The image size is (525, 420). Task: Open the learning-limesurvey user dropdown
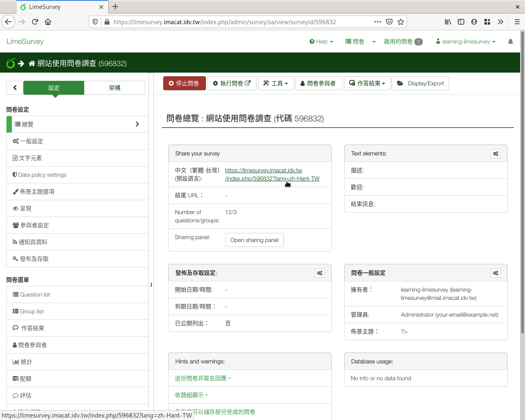coord(466,41)
